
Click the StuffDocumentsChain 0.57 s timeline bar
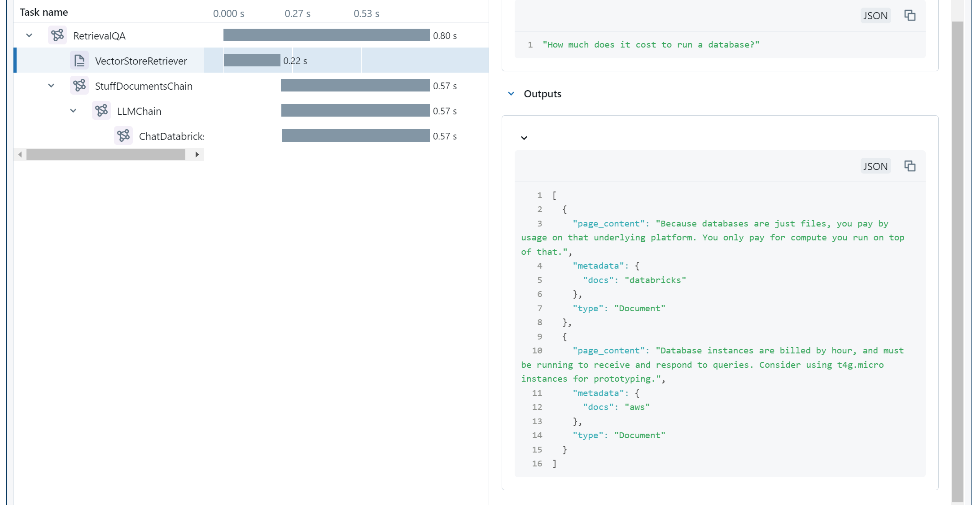[x=355, y=86]
